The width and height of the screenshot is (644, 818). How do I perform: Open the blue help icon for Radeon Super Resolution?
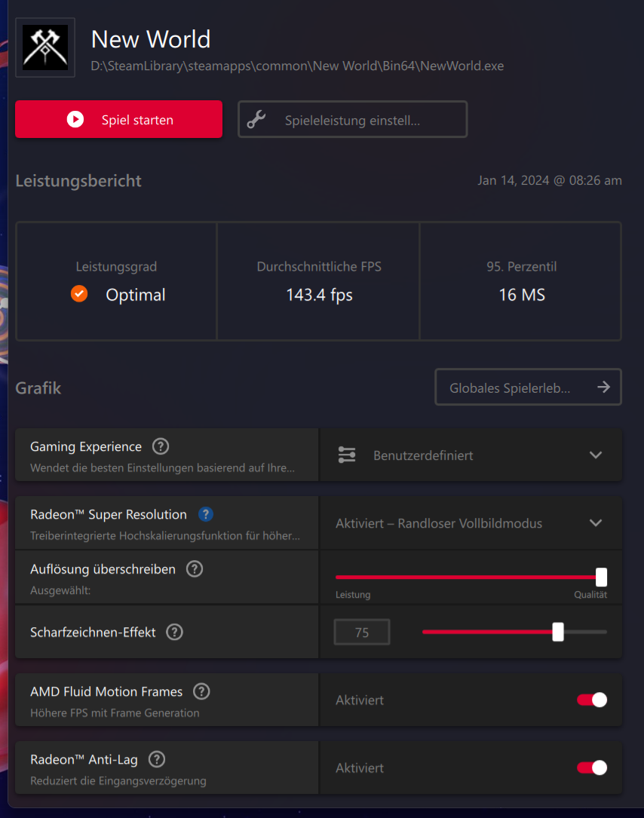pos(205,514)
